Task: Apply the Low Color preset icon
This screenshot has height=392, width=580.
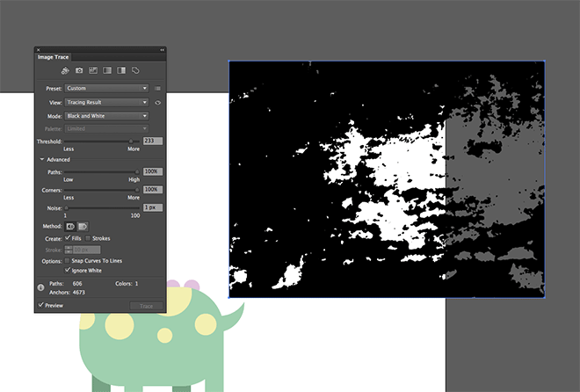Action: 93,70
